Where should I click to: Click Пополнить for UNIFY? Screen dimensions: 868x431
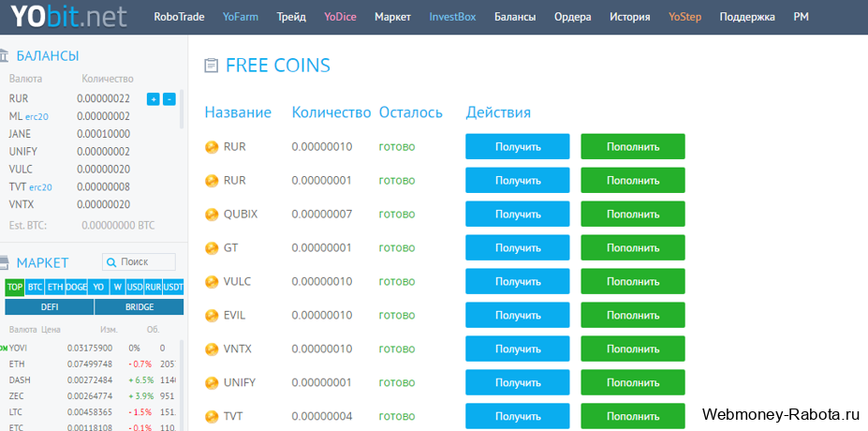point(633,382)
